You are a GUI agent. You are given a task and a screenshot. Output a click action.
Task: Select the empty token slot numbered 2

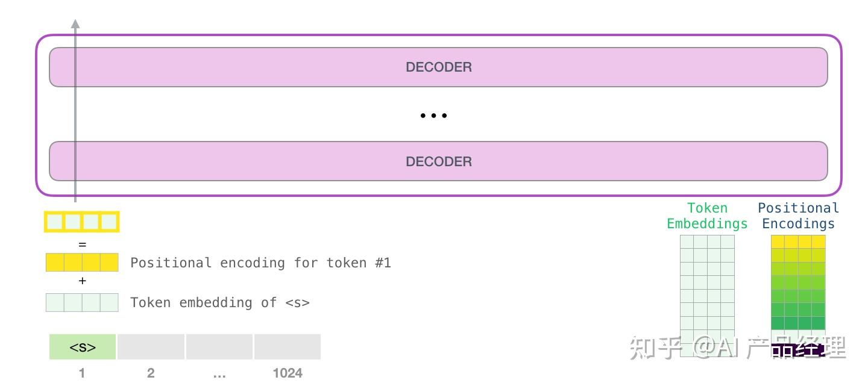pos(151,347)
